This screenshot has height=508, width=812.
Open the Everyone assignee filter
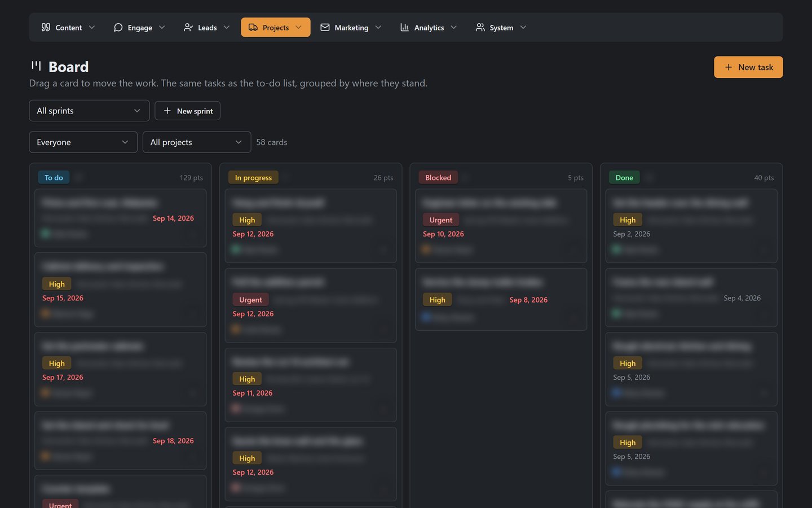83,142
